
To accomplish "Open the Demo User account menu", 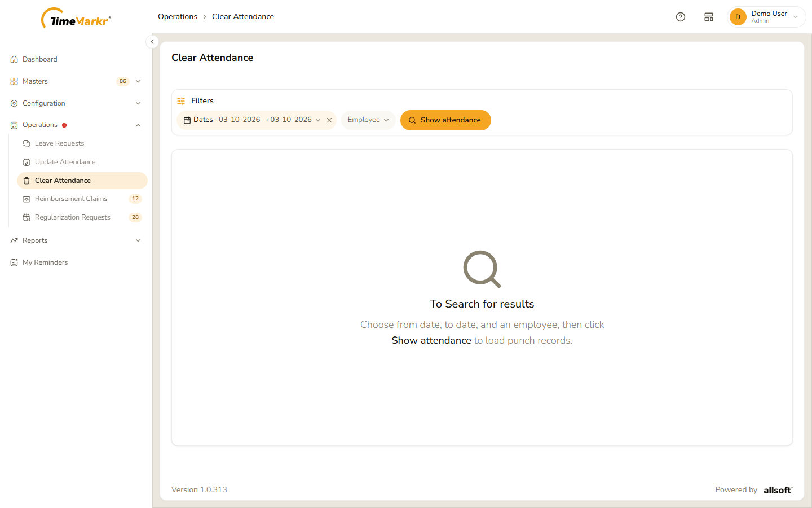I will (766, 17).
